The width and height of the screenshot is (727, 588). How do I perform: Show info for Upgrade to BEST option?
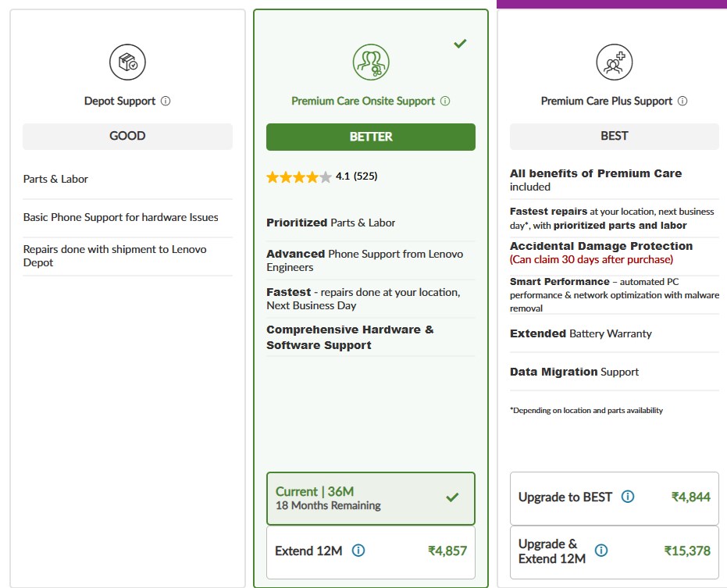(628, 497)
